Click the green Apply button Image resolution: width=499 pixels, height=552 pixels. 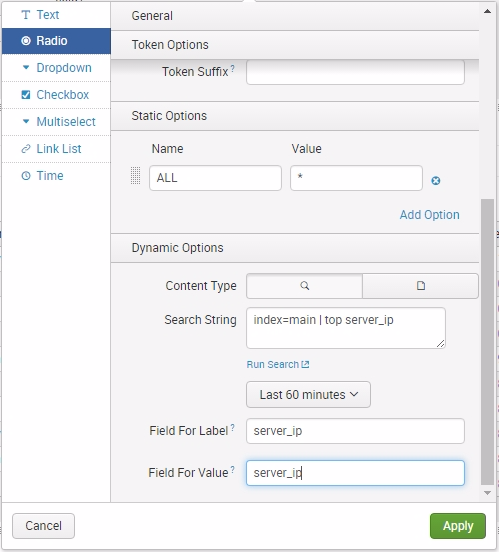(x=458, y=526)
